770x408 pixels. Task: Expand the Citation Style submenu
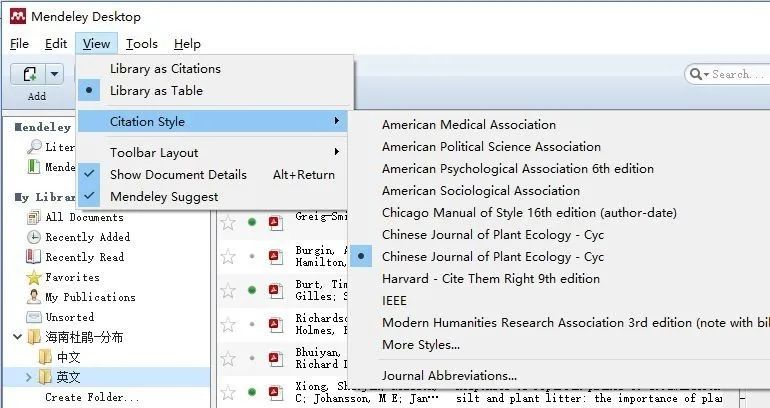click(x=212, y=122)
